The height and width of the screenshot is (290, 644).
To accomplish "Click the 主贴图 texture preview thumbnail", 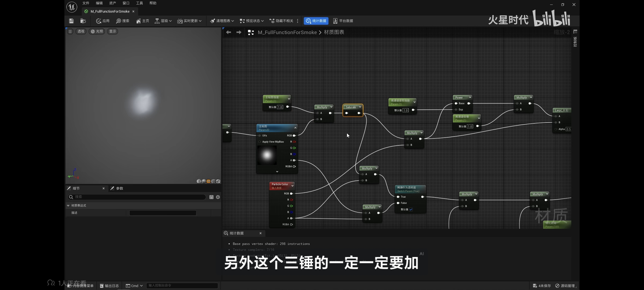I will click(267, 155).
